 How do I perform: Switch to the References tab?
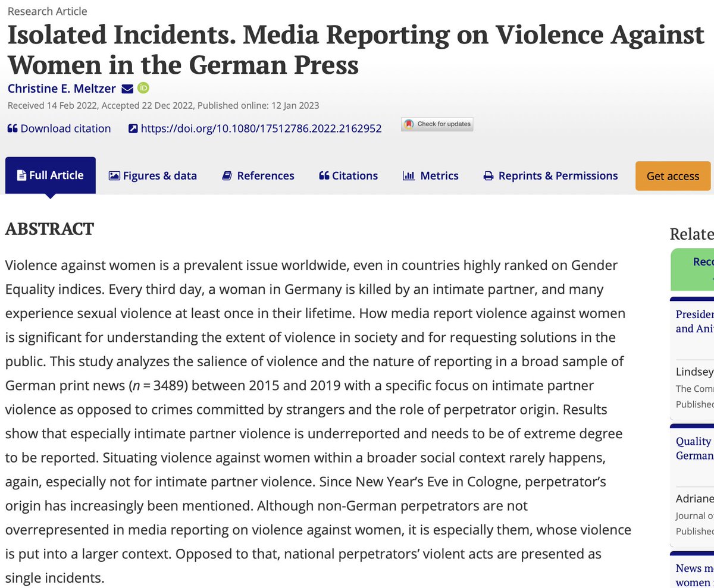(258, 175)
